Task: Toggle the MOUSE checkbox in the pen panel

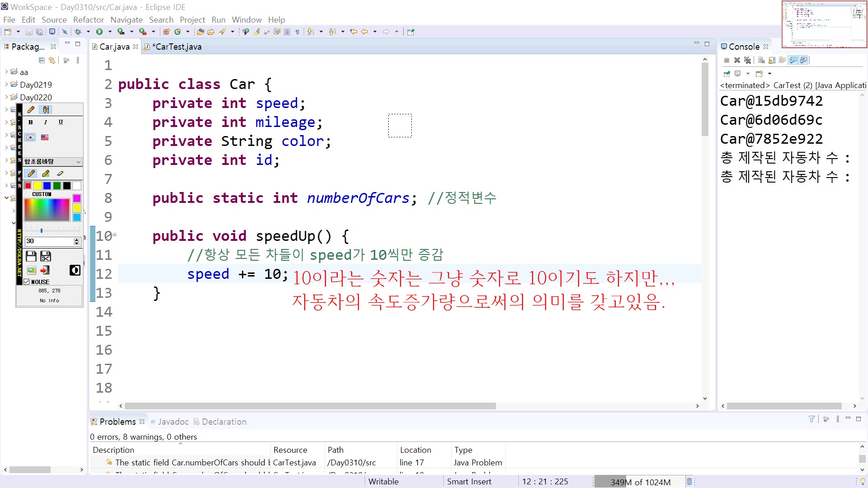Action: pos(27,282)
